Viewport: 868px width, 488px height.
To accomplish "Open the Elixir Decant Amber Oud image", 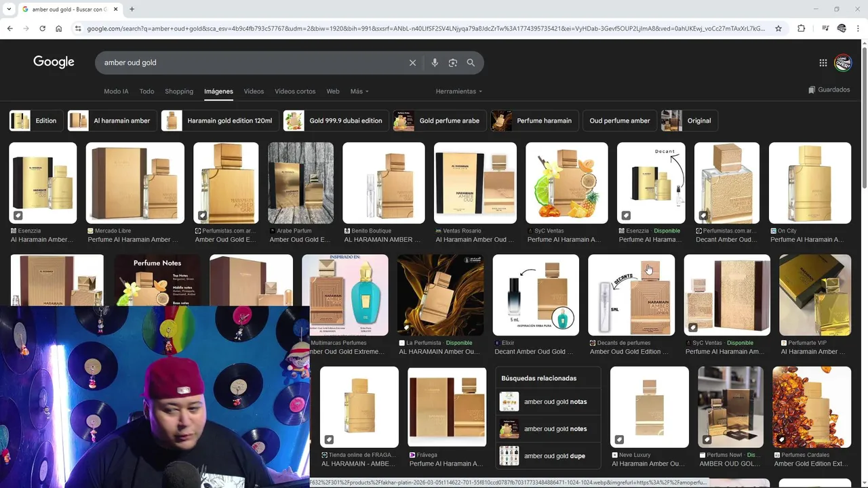I will (x=536, y=295).
